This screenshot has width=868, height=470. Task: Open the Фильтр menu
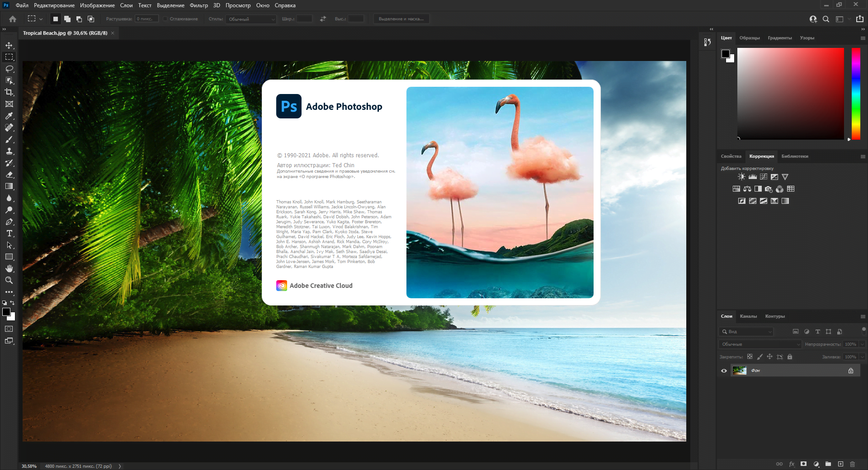pos(198,5)
